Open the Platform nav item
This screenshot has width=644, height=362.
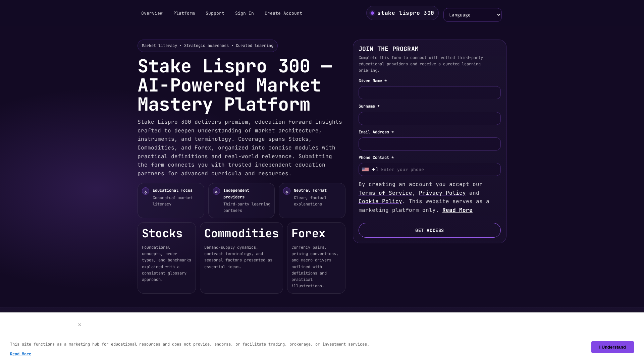pos(184,13)
